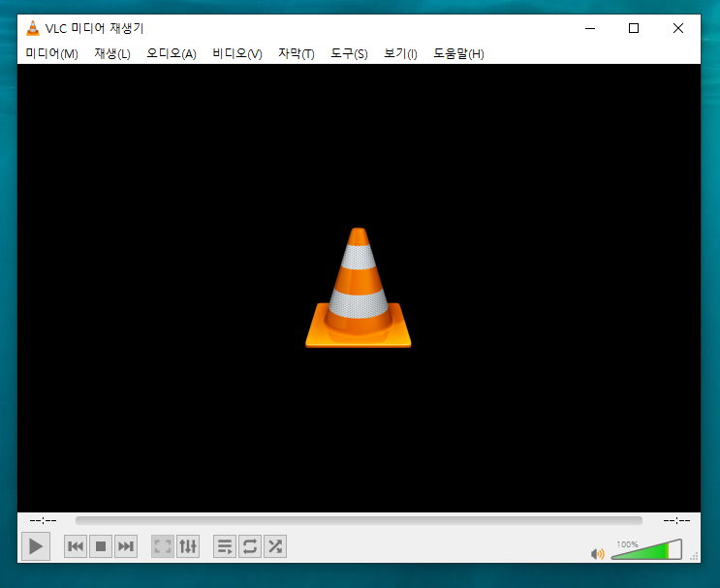Image resolution: width=720 pixels, height=588 pixels.
Task: Click the playback seek bar
Action: (x=359, y=520)
